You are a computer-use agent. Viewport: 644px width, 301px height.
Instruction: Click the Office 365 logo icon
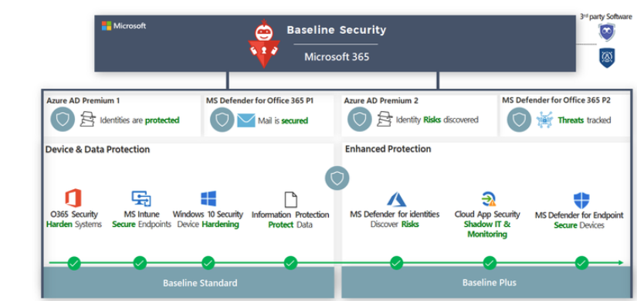click(x=73, y=198)
